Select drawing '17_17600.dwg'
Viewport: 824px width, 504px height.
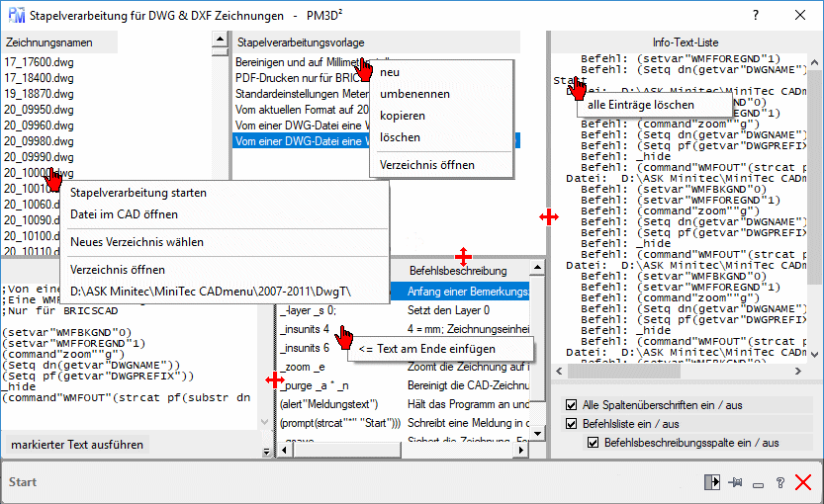point(39,62)
